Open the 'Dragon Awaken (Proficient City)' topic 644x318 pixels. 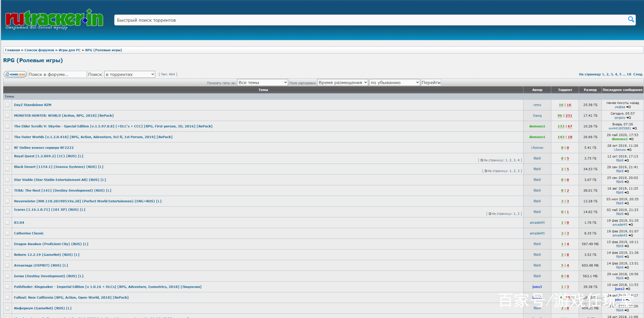[x=51, y=244]
